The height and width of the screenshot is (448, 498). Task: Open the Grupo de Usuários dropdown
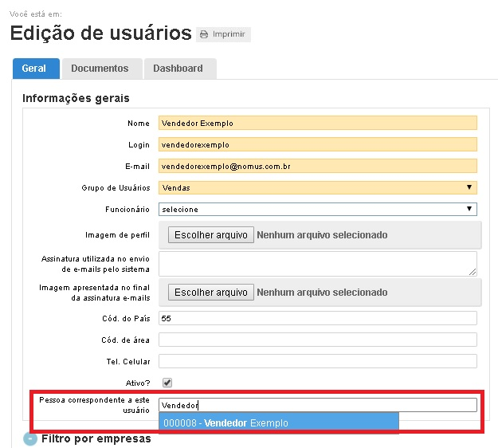[x=318, y=187]
